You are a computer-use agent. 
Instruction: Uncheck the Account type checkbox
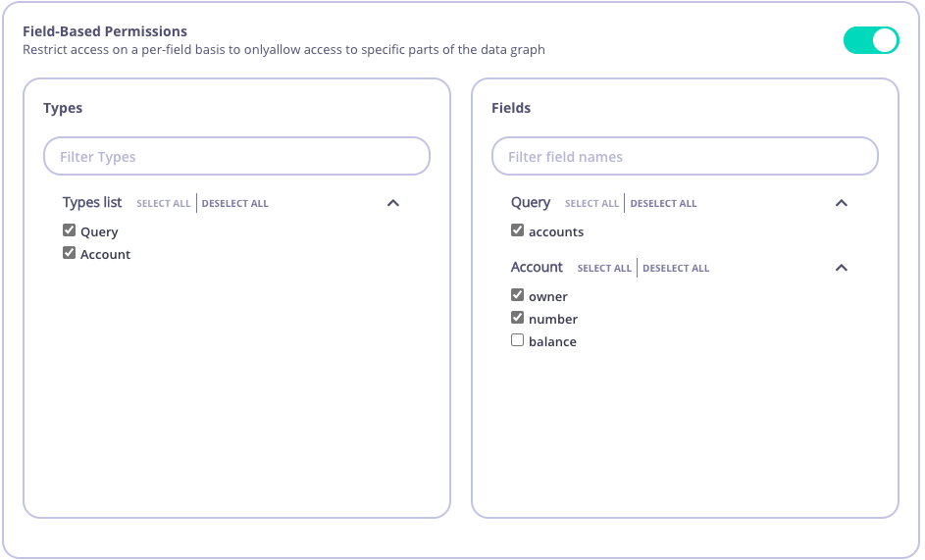click(69, 253)
